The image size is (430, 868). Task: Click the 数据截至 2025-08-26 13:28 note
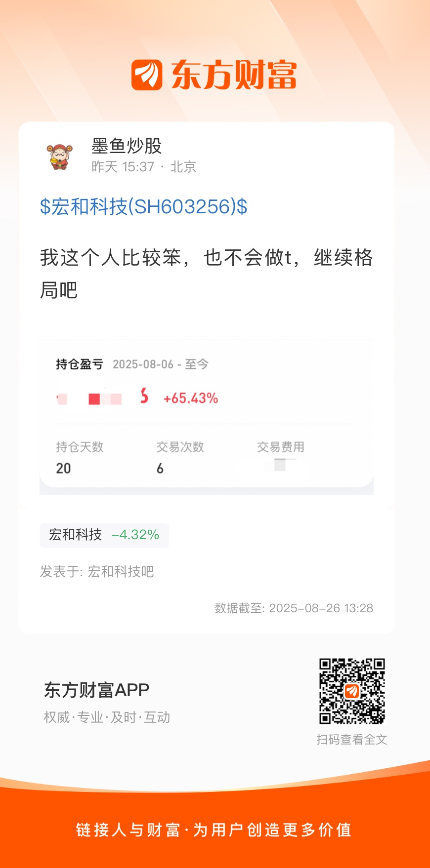[294, 608]
